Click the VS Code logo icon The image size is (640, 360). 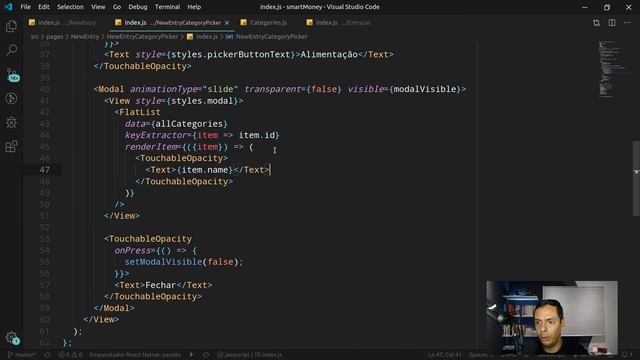(8, 7)
